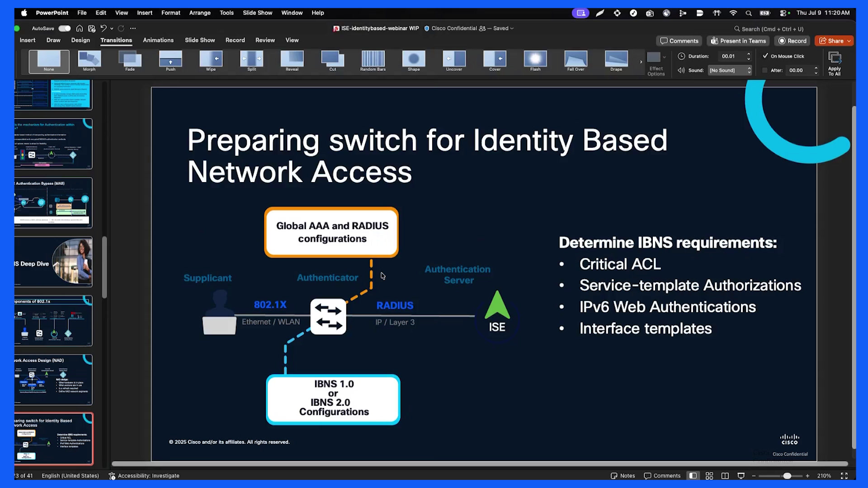Uncheck the On Mouse Click checkbox

point(765,56)
